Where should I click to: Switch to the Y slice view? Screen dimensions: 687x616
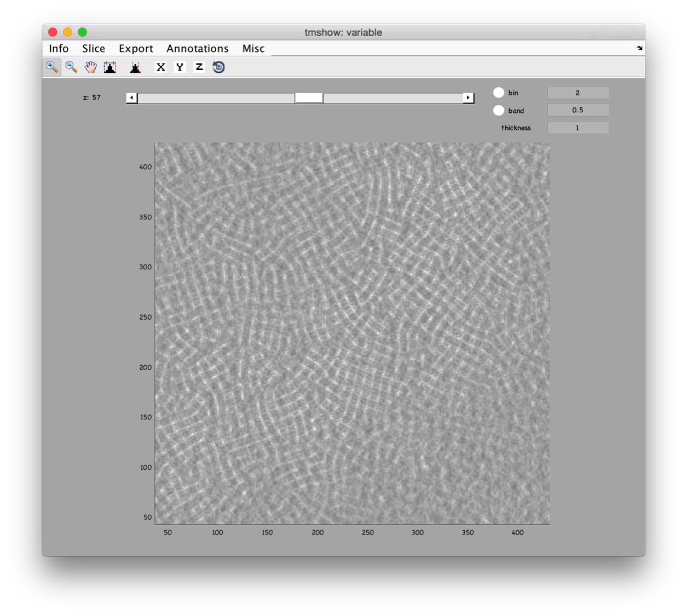180,67
